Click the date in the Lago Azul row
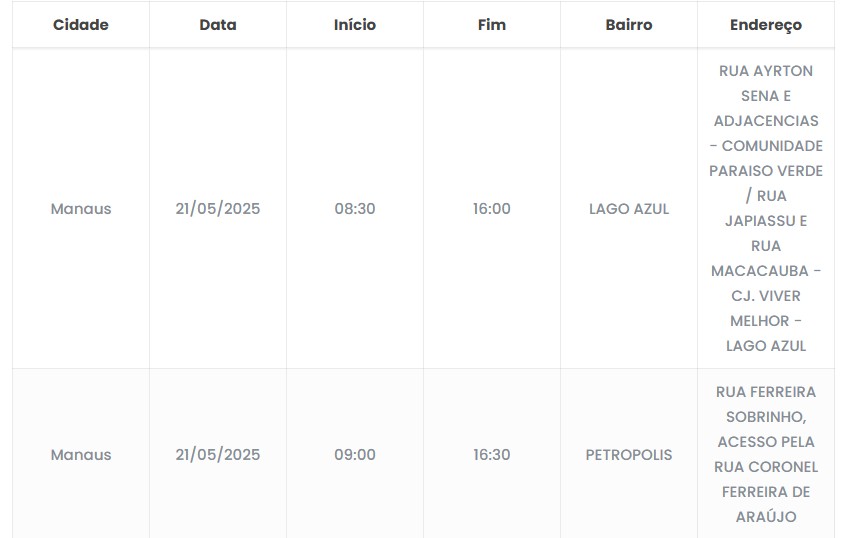The width and height of the screenshot is (850, 538). (218, 209)
